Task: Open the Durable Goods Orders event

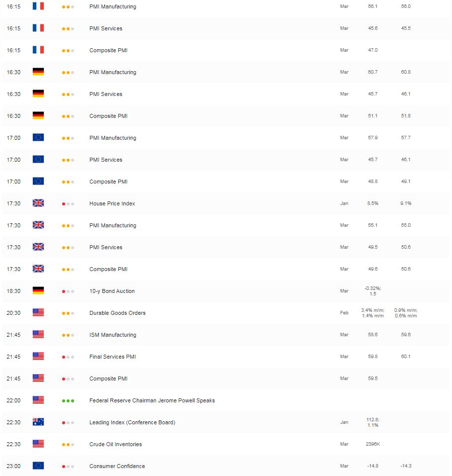Action: coord(117,313)
